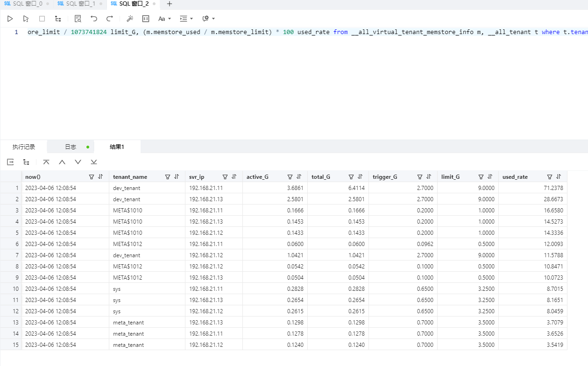Open the Aa case conversion dropdown
588x366 pixels.
tap(164, 19)
